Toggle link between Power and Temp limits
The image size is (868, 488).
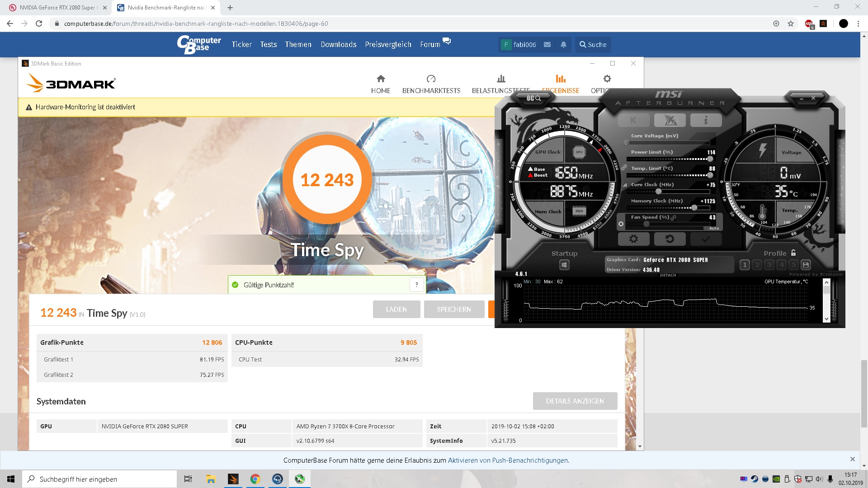point(624,168)
